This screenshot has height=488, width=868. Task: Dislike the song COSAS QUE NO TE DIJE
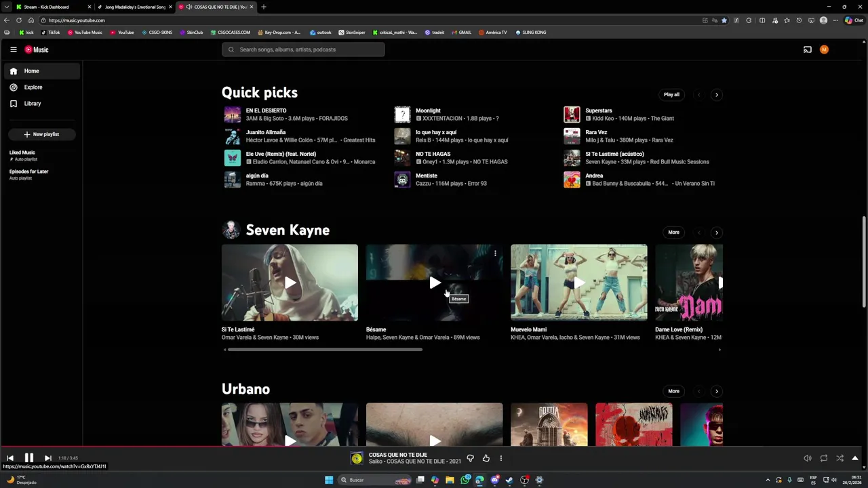point(470,458)
